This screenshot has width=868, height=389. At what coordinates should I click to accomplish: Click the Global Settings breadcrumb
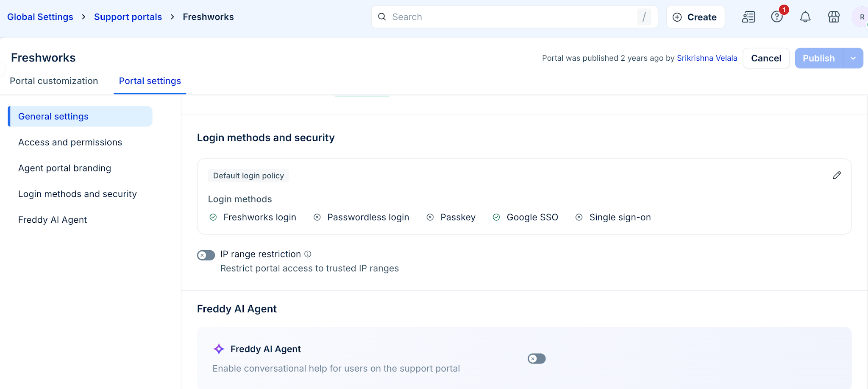tap(40, 17)
